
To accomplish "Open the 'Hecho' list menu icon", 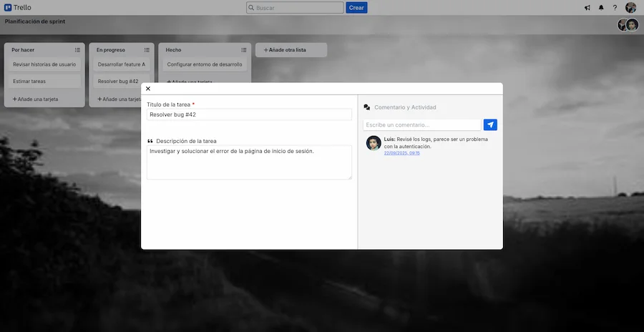I will click(244, 50).
